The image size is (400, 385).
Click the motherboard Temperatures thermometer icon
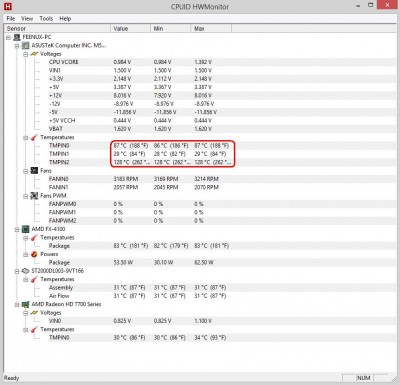point(34,137)
